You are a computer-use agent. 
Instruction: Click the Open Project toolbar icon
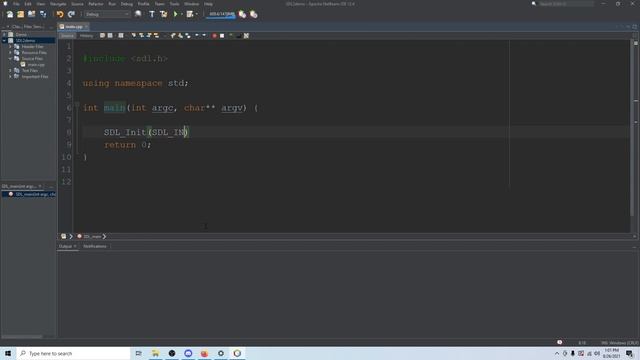(31, 14)
